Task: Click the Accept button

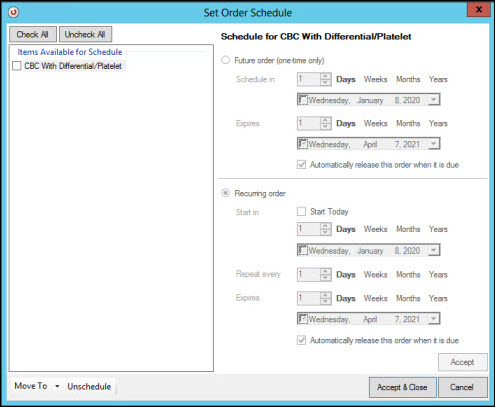Action: tap(462, 362)
